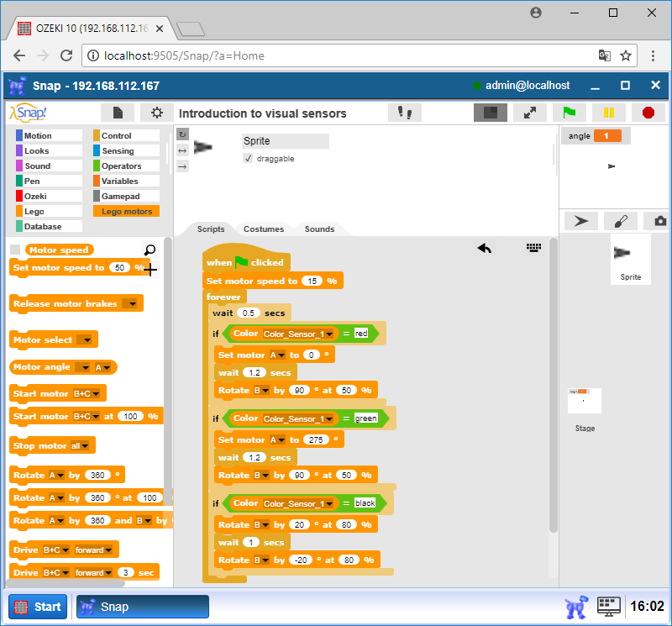Open the Stop motor all dropdown
This screenshot has width=672, height=626.
80,446
